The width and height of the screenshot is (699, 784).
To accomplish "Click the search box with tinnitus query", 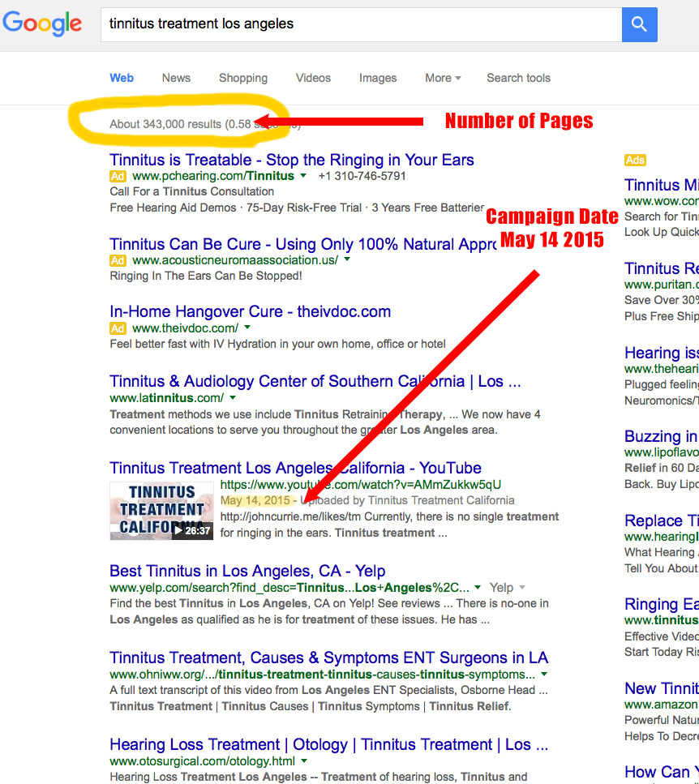I will tap(361, 24).
